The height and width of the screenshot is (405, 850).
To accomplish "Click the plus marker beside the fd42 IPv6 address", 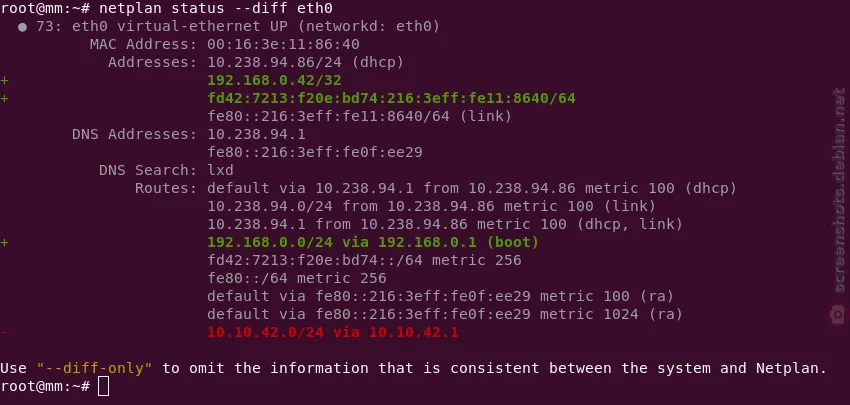I will point(5,98).
